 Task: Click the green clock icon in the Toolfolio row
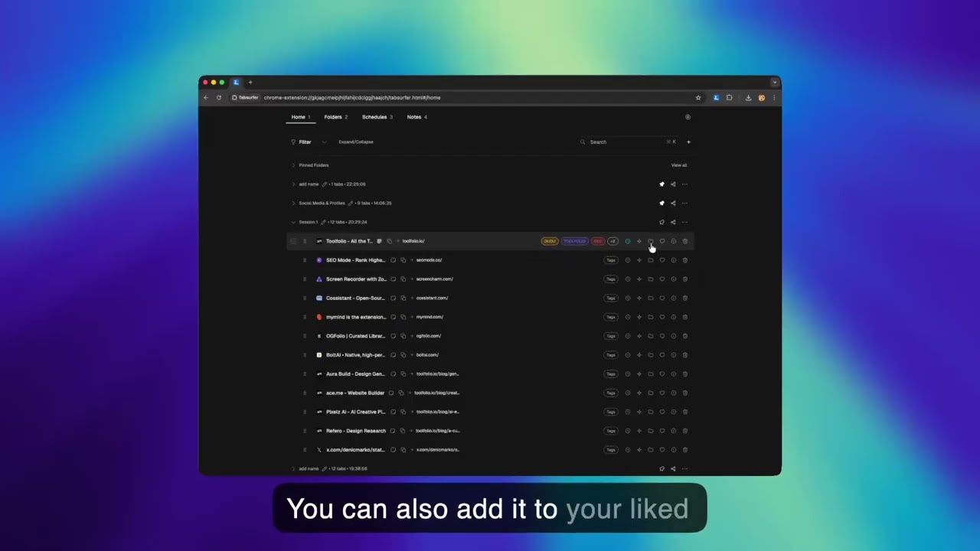point(628,241)
